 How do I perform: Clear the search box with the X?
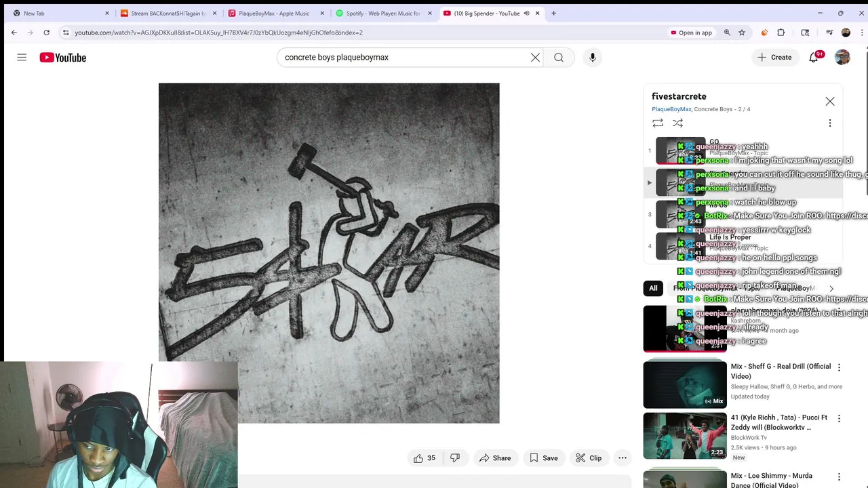coord(535,58)
